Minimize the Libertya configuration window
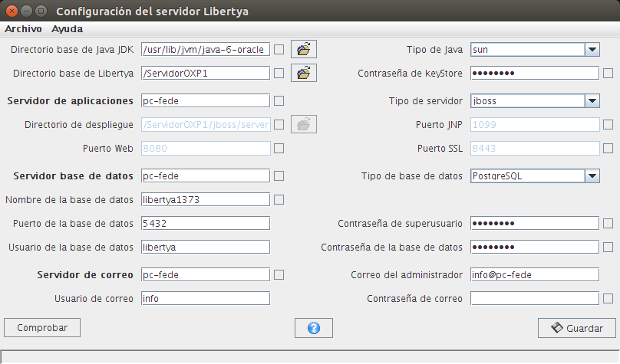The height and width of the screenshot is (364, 620). [x=27, y=11]
